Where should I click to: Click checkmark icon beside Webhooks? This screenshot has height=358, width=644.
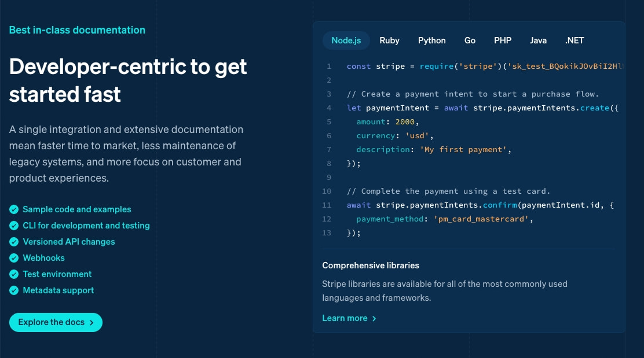click(x=14, y=258)
